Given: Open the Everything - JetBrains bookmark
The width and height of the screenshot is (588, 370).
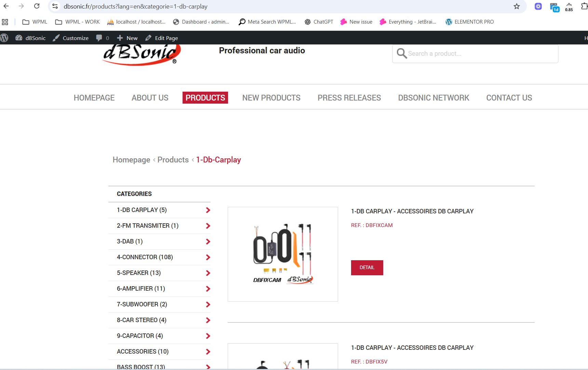Looking at the screenshot, I should tap(408, 22).
